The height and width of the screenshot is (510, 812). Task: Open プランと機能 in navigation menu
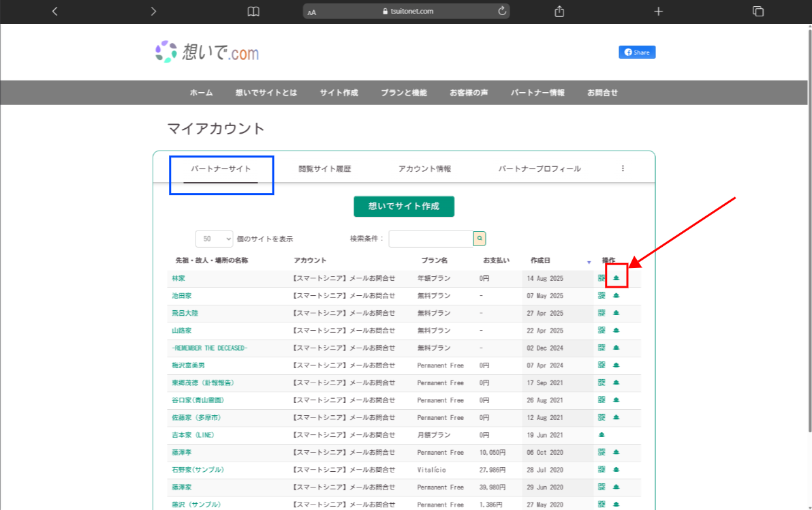point(404,93)
